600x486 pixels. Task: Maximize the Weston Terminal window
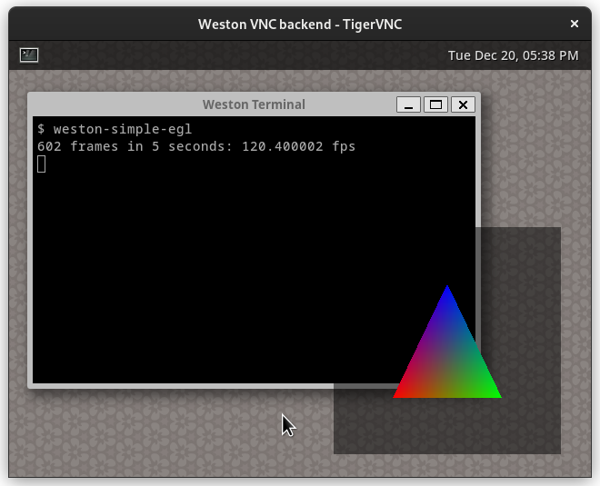click(x=435, y=105)
